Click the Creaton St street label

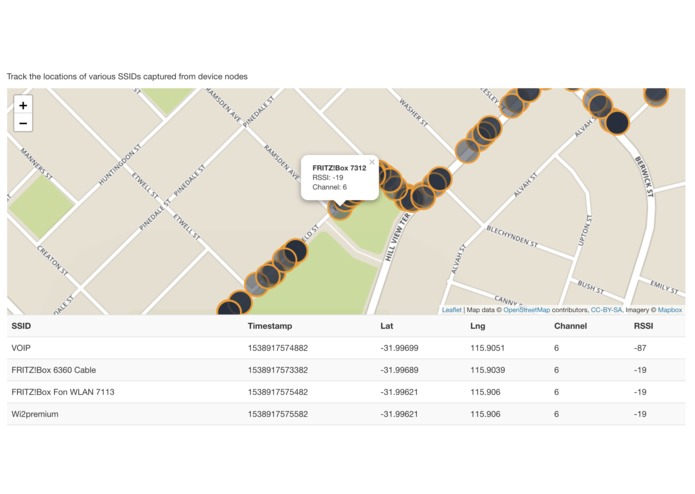coord(52,260)
